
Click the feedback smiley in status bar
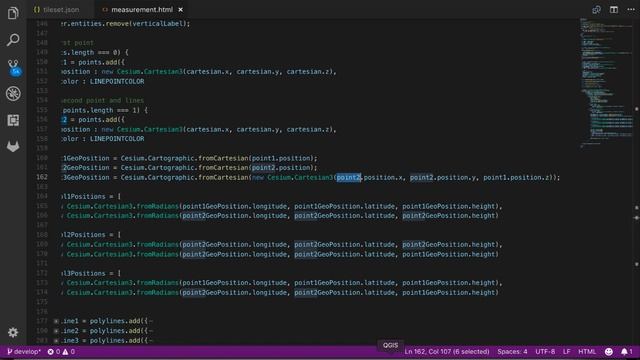click(x=609, y=351)
